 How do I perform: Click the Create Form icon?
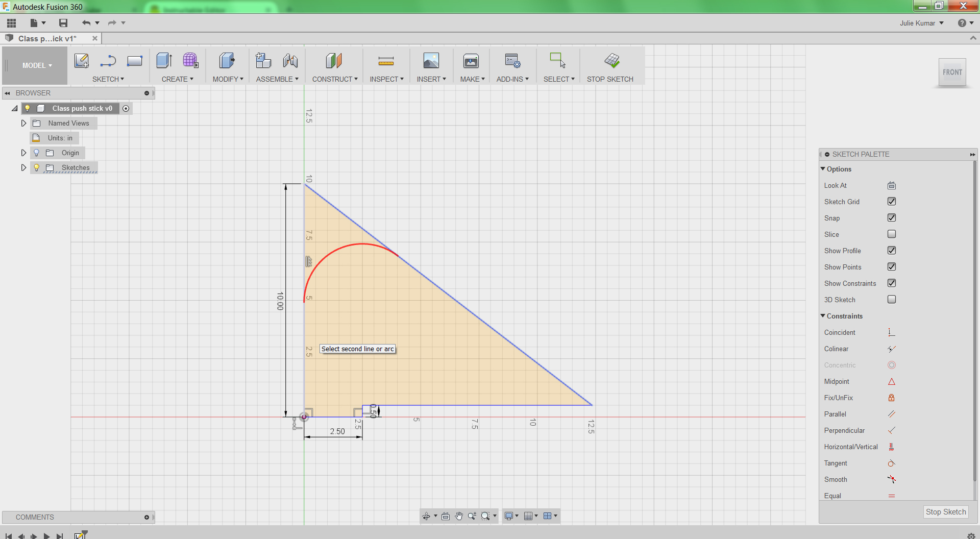point(191,61)
